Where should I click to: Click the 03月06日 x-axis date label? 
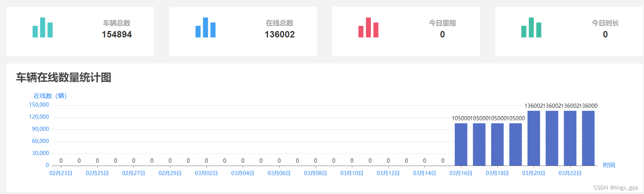coord(279,173)
